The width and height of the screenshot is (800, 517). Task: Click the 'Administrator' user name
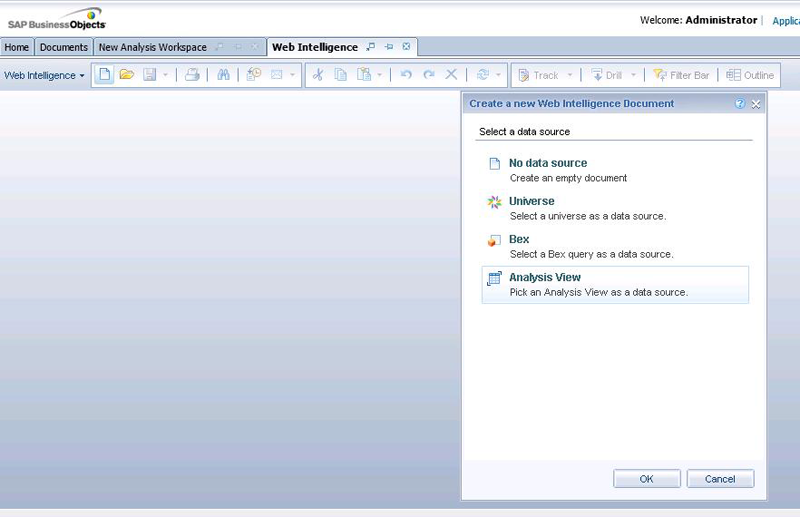721,20
